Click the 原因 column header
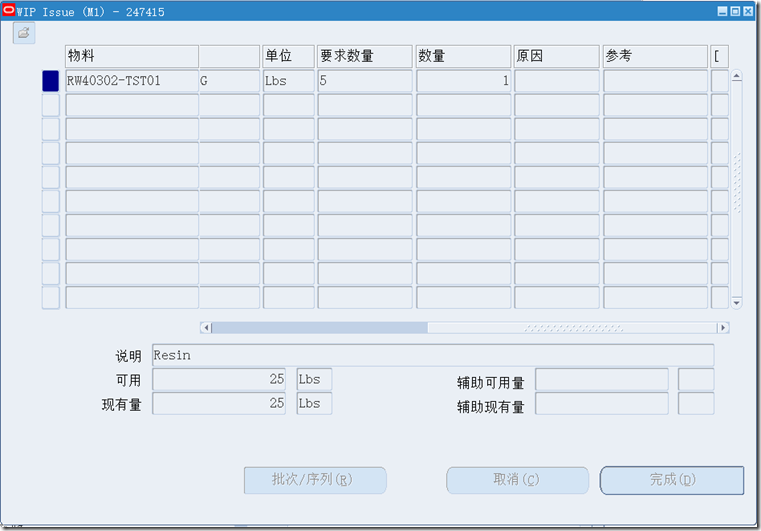Image resolution: width=761 pixels, height=531 pixels. [557, 56]
